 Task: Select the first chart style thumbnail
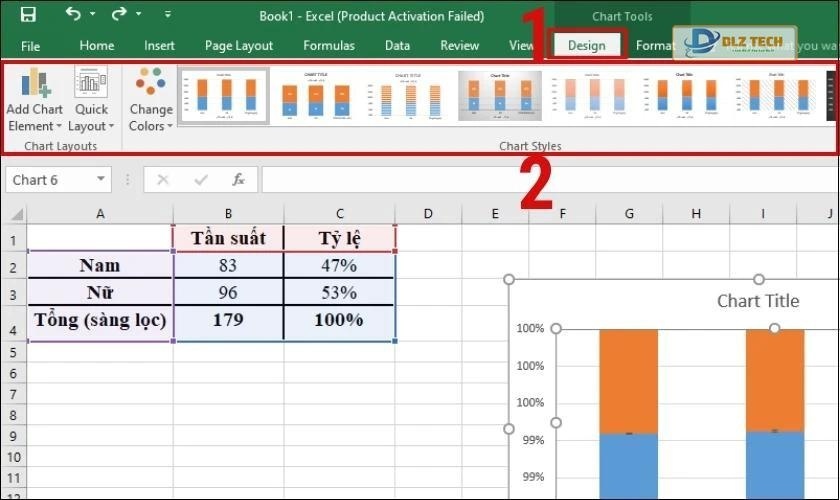coord(223,96)
